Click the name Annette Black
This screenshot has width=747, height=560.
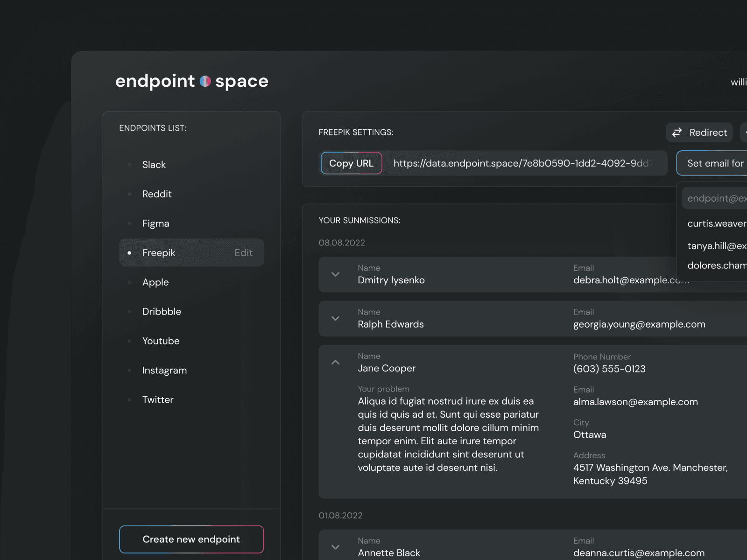pos(389,553)
